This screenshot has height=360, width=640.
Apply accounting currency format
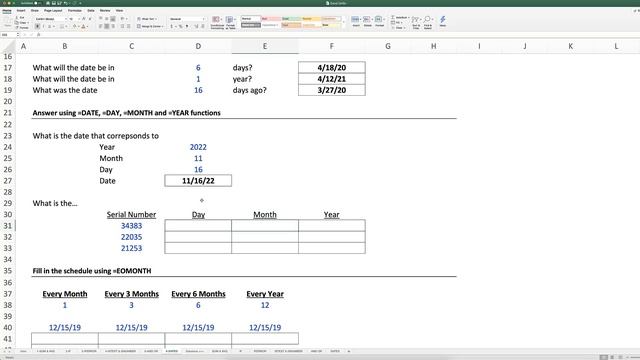coord(172,26)
